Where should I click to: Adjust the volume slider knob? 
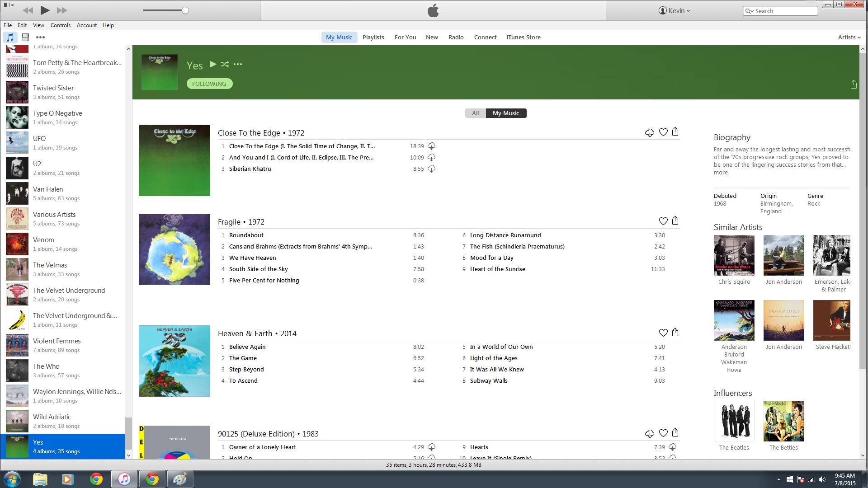point(185,10)
